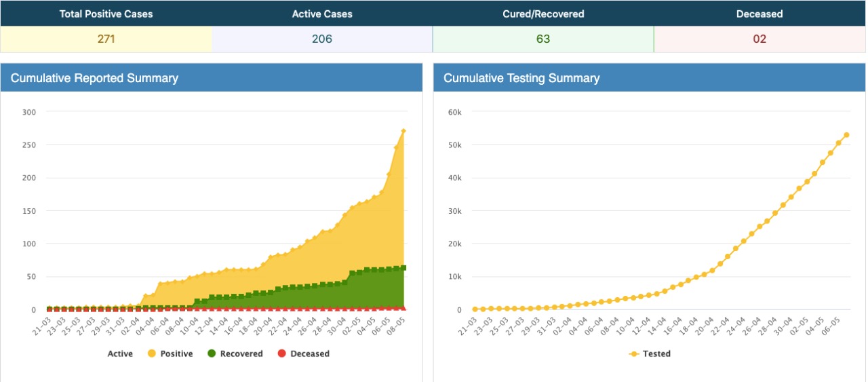This screenshot has height=382, width=868.
Task: Click the Total Positive Cases value 271
Action: (x=106, y=39)
